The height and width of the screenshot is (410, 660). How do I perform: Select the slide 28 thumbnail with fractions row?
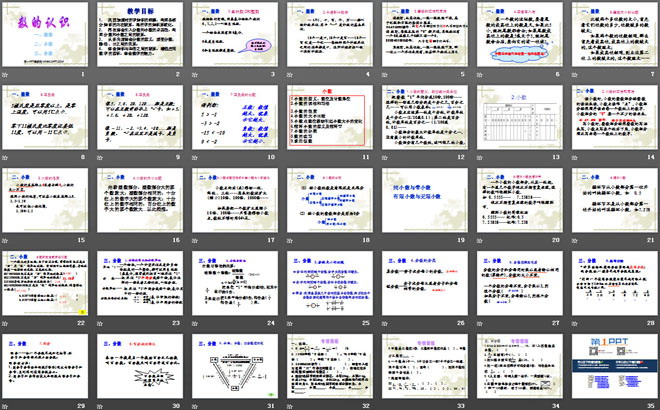[615, 283]
